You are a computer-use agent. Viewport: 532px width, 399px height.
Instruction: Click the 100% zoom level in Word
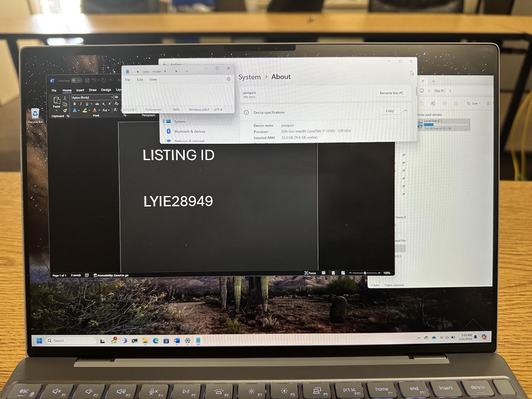[x=387, y=273]
